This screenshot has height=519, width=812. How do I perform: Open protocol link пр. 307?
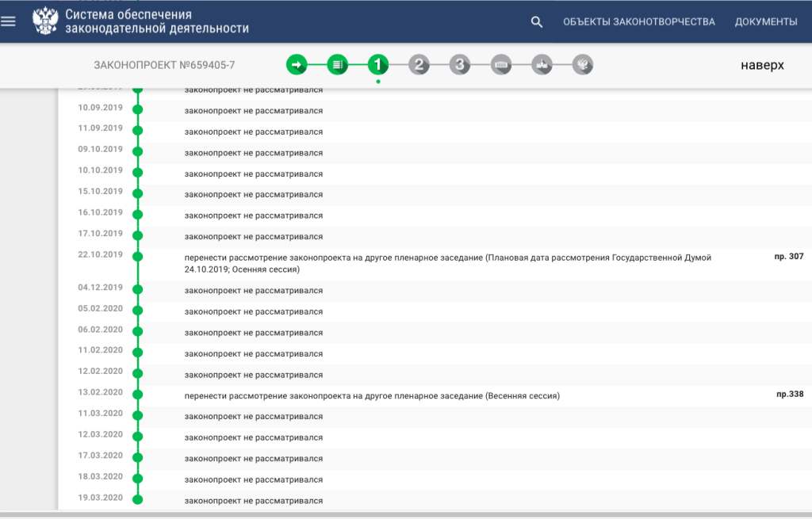tap(788, 257)
